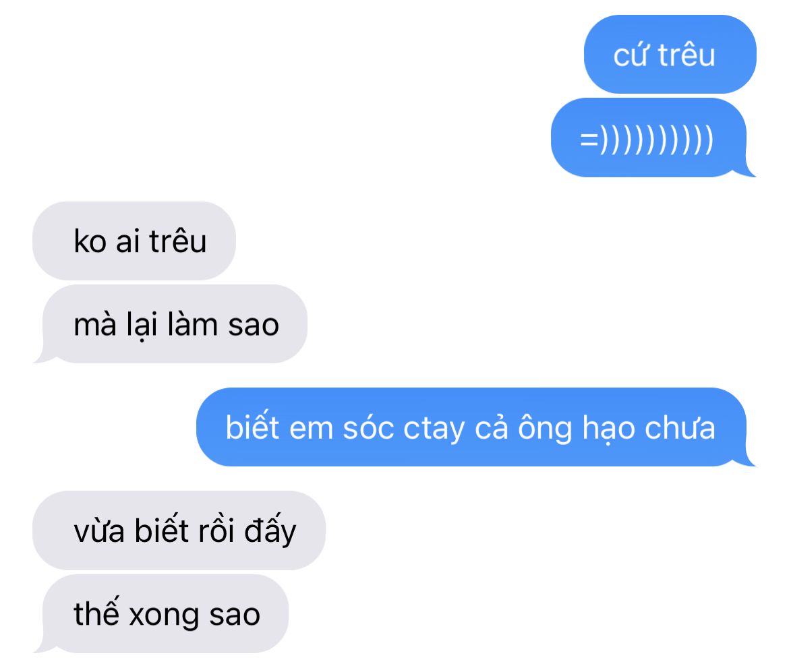Click the word 'đấy' in the gray bubble
789x672 pixels.
pyautogui.click(x=270, y=530)
